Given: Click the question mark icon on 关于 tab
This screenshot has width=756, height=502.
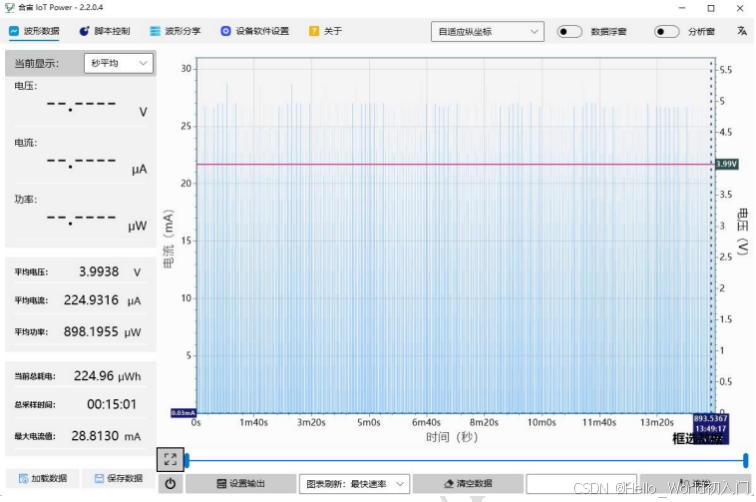Looking at the screenshot, I should pos(314,31).
